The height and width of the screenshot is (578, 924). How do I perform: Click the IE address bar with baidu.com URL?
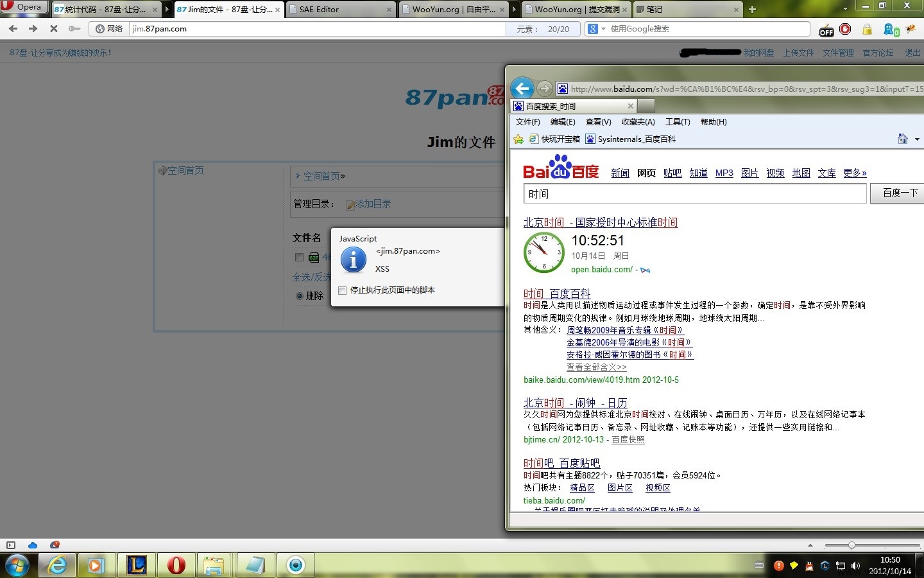(740, 89)
